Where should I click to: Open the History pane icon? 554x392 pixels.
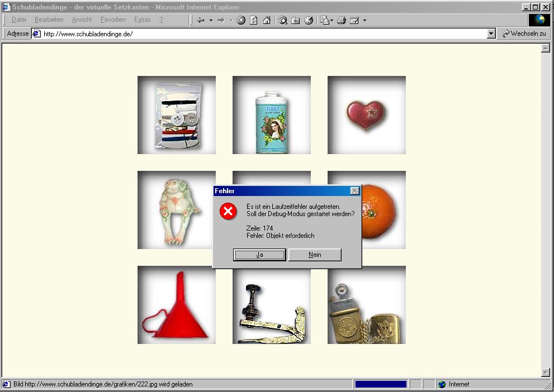[x=309, y=20]
